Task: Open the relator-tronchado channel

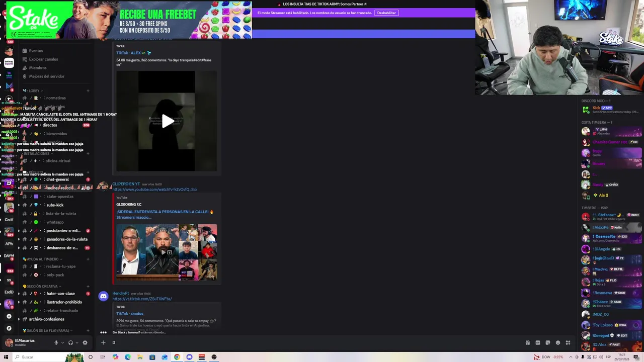Action: 62,311
